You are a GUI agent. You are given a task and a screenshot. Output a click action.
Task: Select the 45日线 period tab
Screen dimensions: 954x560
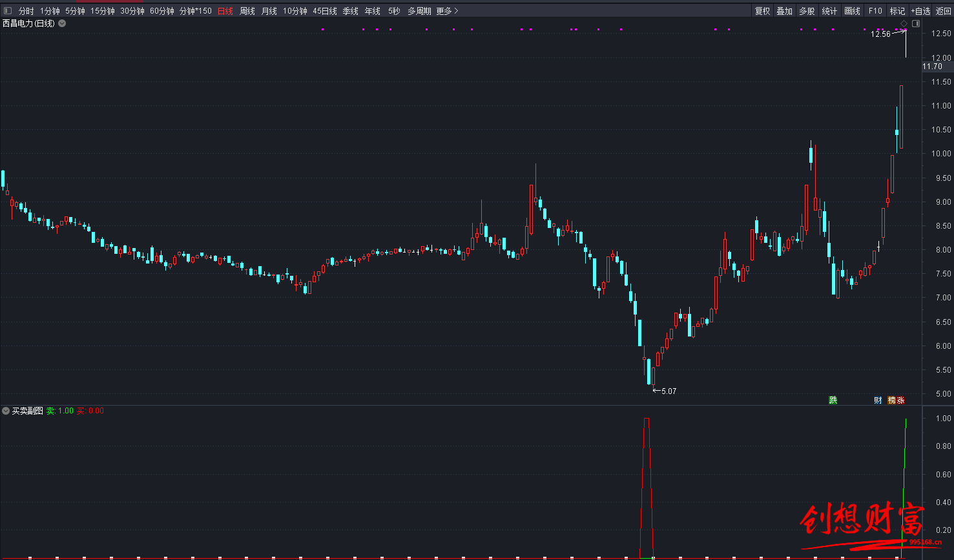[325, 11]
